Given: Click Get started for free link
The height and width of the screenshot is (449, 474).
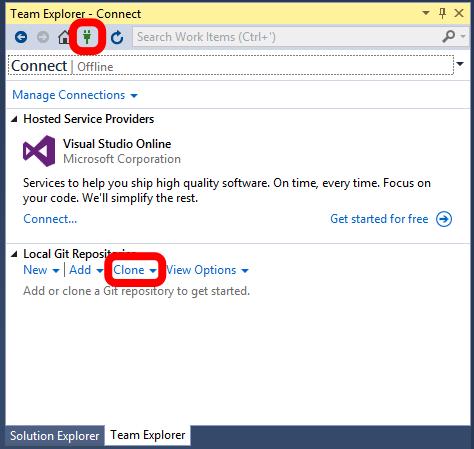Looking at the screenshot, I should (x=379, y=219).
